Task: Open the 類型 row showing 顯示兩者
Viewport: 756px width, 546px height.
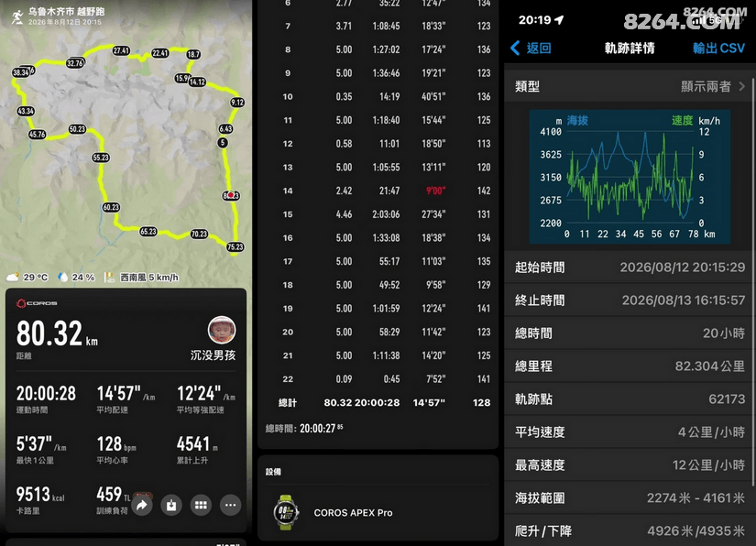Action: [x=629, y=86]
